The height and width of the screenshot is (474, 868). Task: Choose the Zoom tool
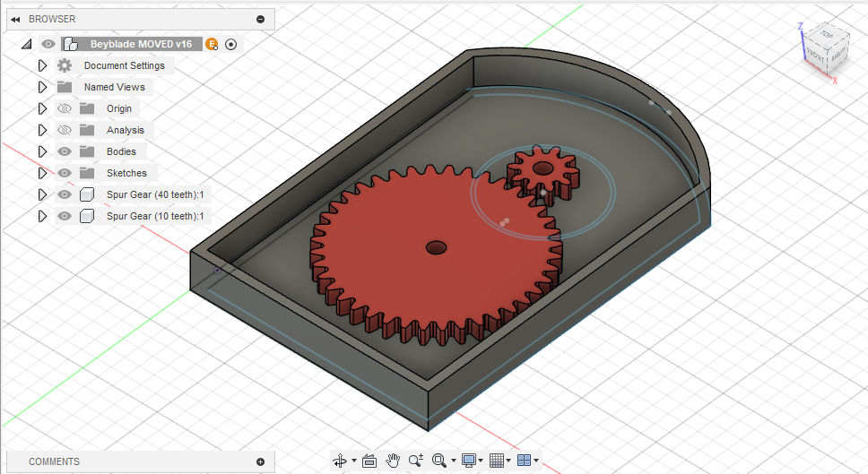pyautogui.click(x=416, y=461)
